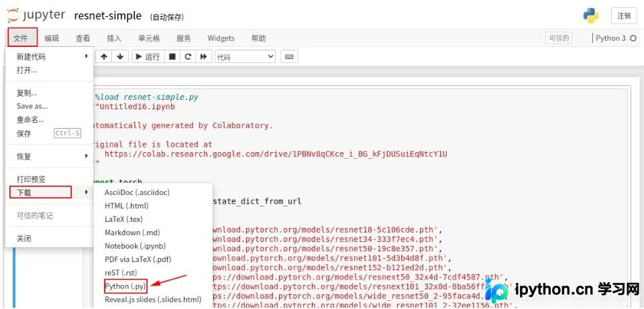Screen dimensions: 644x309
Task: Click the resnet152-b121ed2d.pth URL line
Action: tap(331, 267)
